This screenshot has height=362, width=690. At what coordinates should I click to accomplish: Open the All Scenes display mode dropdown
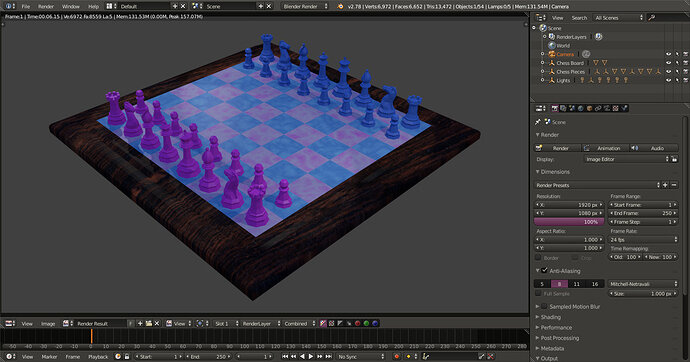(618, 18)
